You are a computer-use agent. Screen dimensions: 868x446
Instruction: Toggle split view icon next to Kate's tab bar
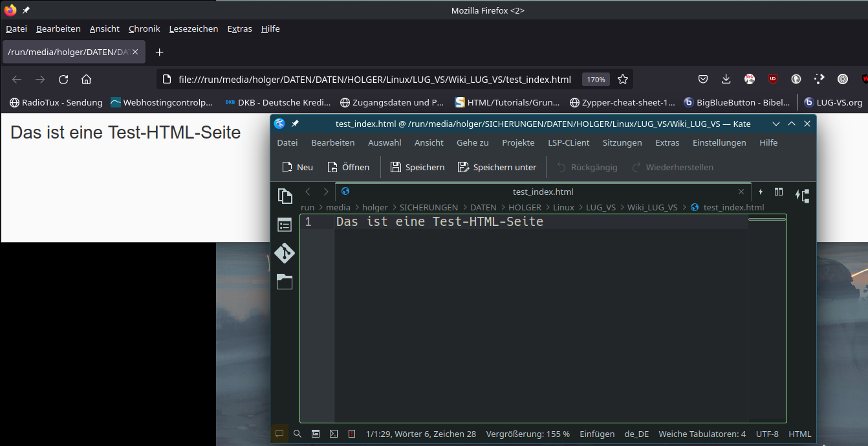coord(779,192)
